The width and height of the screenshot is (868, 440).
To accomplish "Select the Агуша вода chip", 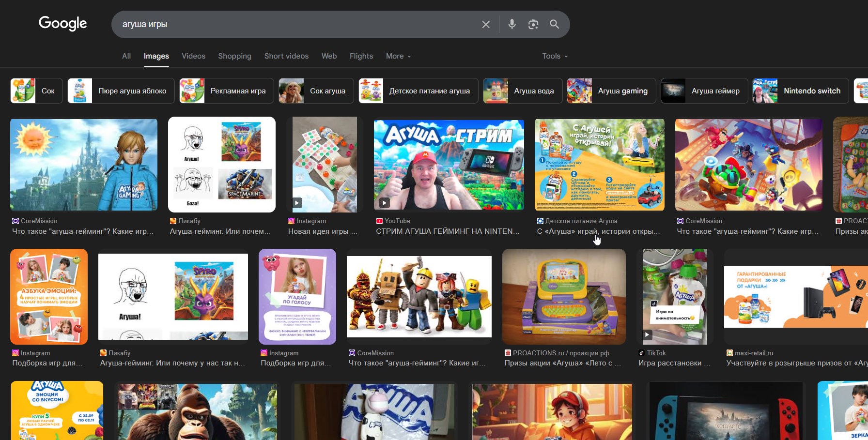I will tap(523, 91).
